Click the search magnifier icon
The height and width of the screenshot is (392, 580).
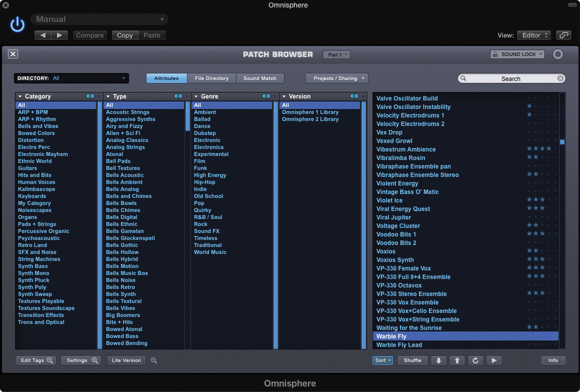[x=463, y=78]
